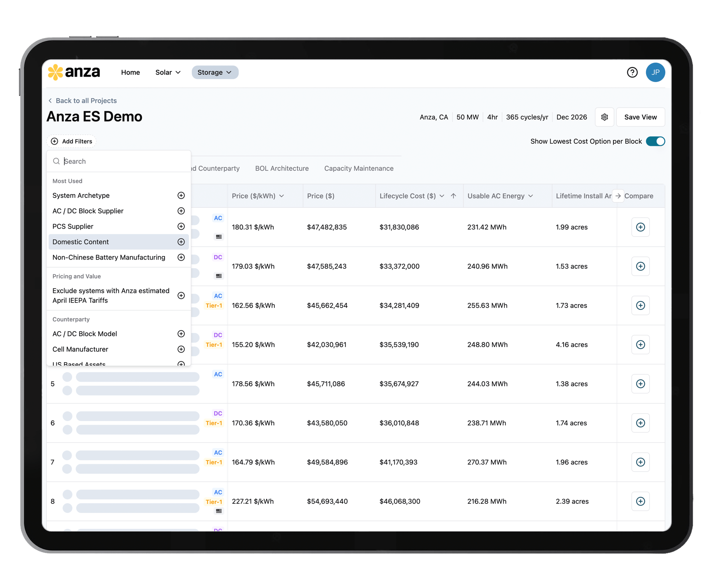Click the 4.16 acres value
The width and height of the screenshot is (722, 588).
(572, 345)
